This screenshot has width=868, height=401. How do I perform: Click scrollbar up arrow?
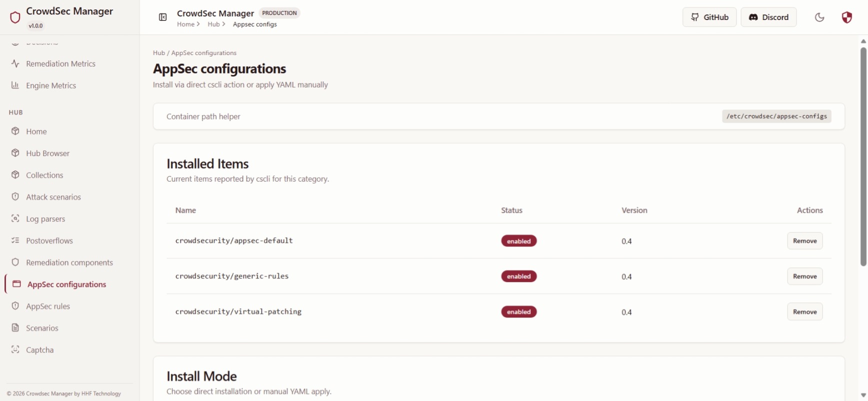tap(863, 41)
